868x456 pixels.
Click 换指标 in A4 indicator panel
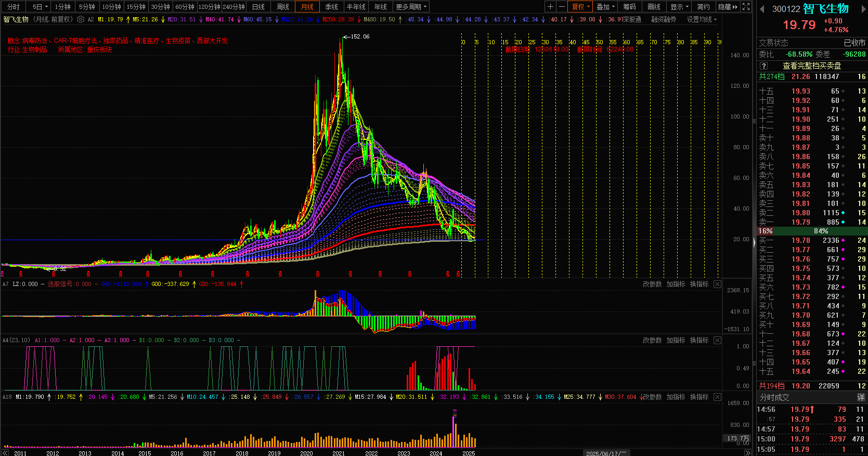699,340
